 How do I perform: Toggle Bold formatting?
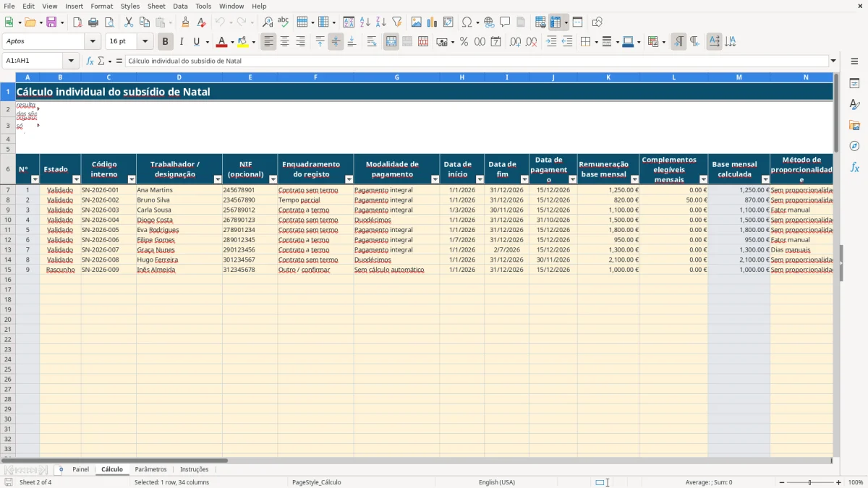click(166, 42)
